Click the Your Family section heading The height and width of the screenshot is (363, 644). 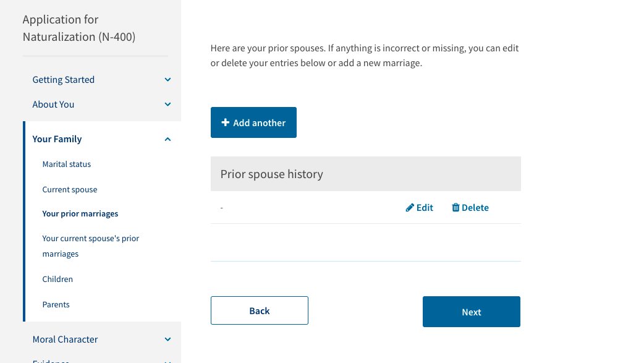pos(57,139)
